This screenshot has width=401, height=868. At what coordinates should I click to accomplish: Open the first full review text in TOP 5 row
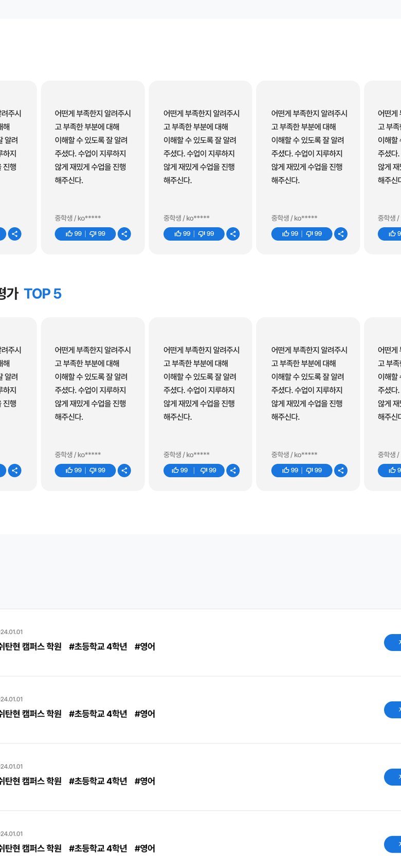tap(93, 383)
